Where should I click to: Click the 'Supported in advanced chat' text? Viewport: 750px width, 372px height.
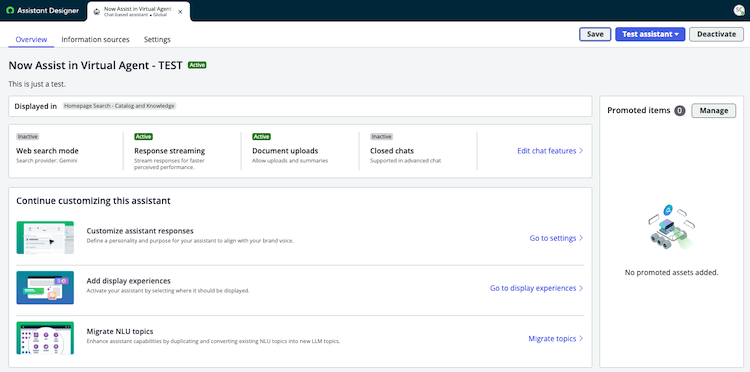(x=405, y=161)
